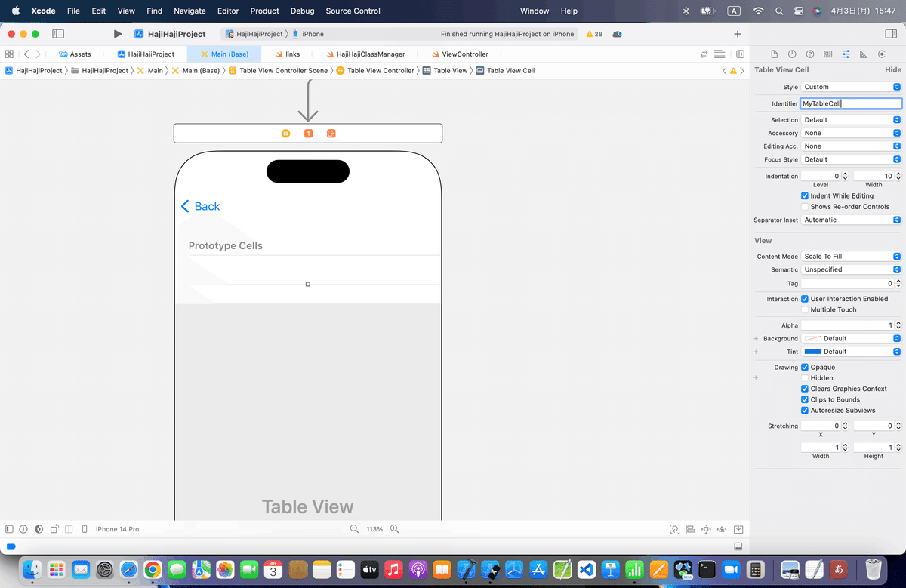Image resolution: width=906 pixels, height=588 pixels.
Task: Show the Size inspector
Action: click(863, 54)
